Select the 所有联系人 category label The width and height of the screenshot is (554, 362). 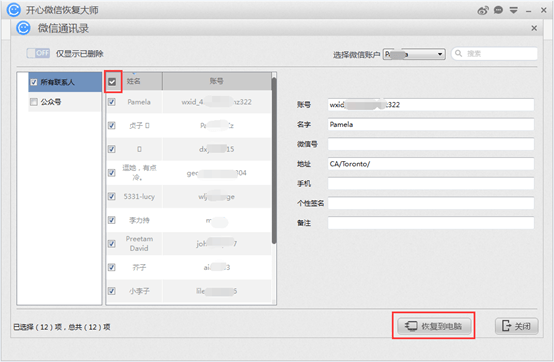point(57,82)
